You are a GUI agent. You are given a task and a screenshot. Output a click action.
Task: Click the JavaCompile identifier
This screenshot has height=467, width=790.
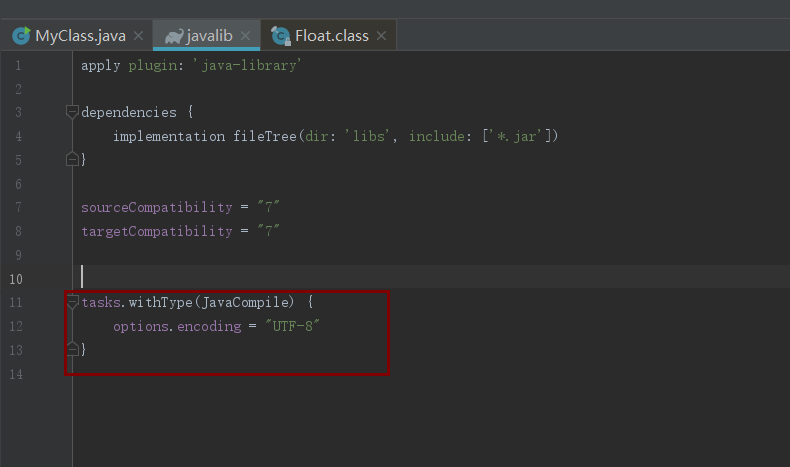245,302
